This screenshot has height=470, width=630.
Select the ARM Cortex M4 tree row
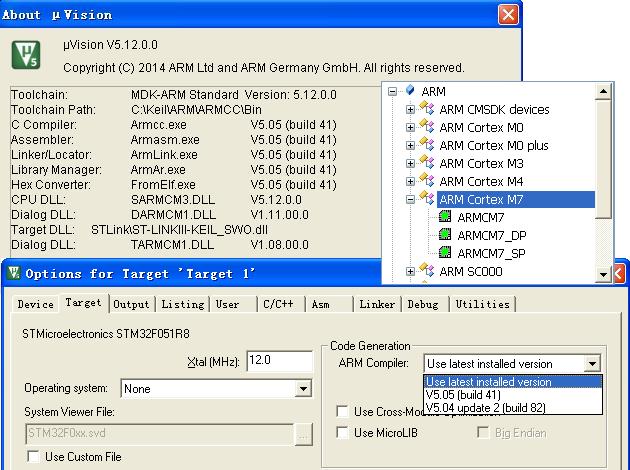click(481, 182)
